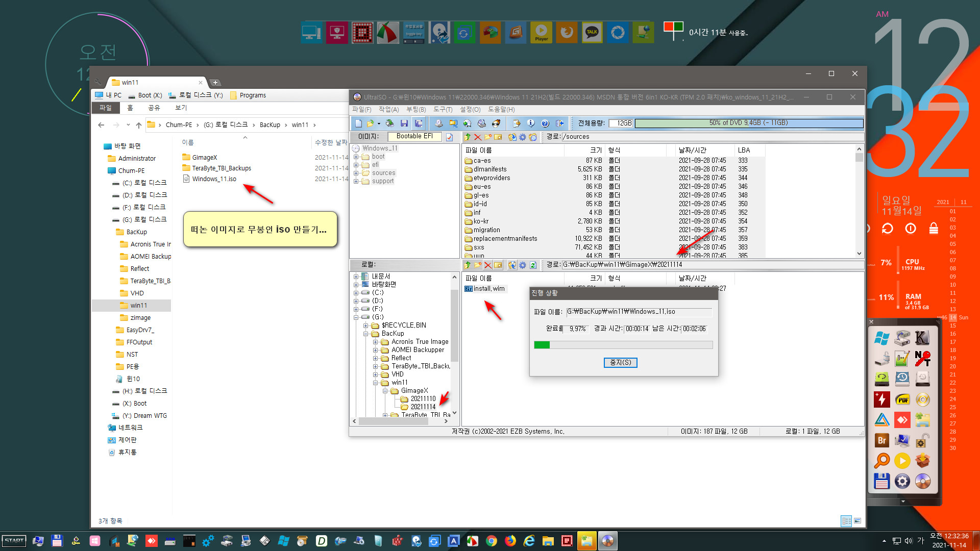Image resolution: width=980 pixels, height=551 pixels.
Task: Open 부팅(B) menu in UltraISO
Action: [416, 110]
